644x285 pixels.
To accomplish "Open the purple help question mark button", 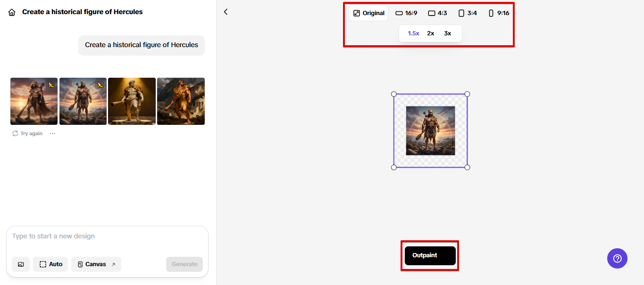I will pyautogui.click(x=617, y=258).
